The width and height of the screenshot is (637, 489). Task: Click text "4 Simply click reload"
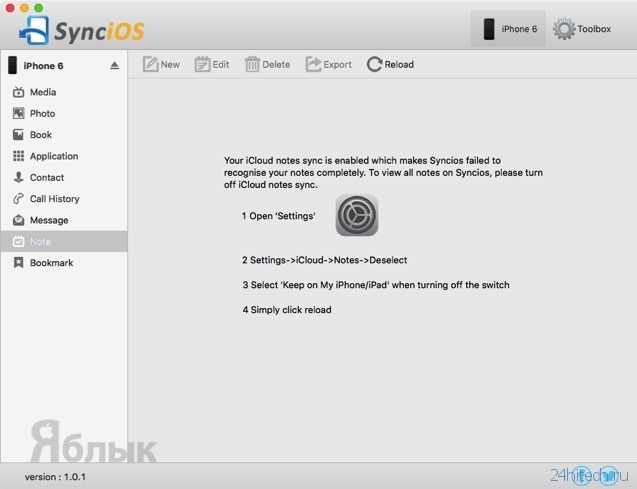(287, 310)
